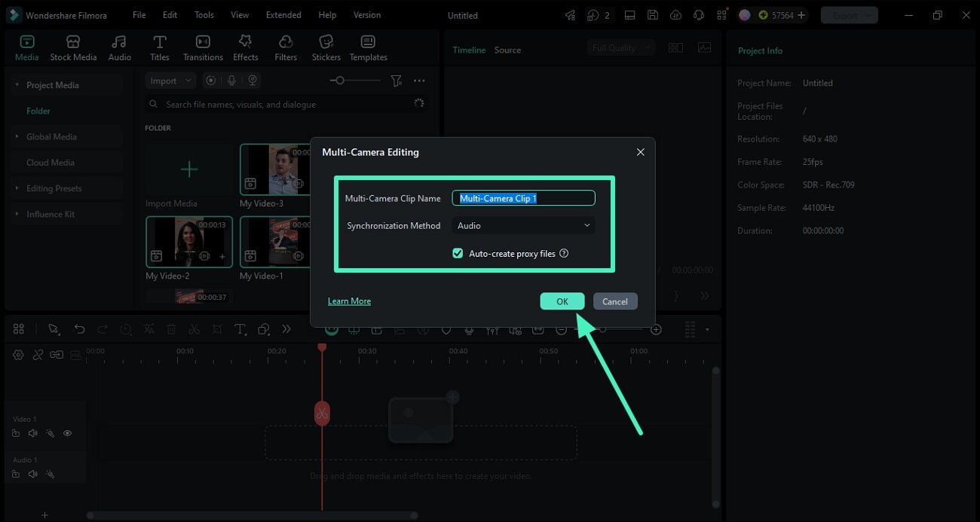
Task: Click the undo arrow in timeline toolbar
Action: [79, 329]
